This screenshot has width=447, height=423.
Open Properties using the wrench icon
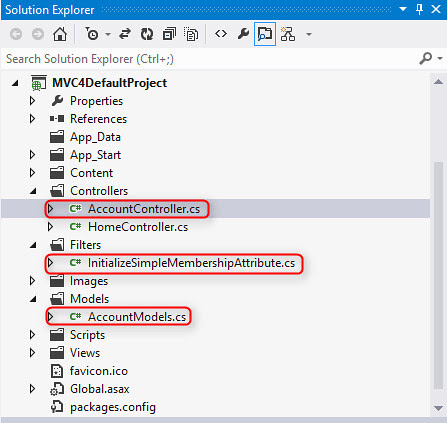pyautogui.click(x=243, y=34)
